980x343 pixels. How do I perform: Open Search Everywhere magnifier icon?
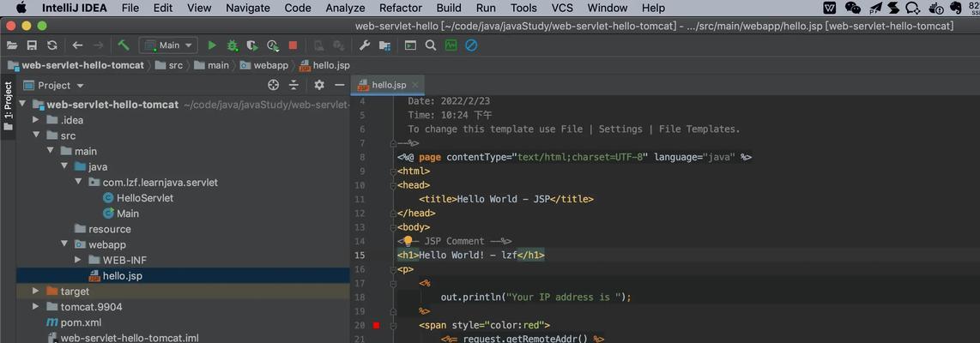tap(431, 45)
